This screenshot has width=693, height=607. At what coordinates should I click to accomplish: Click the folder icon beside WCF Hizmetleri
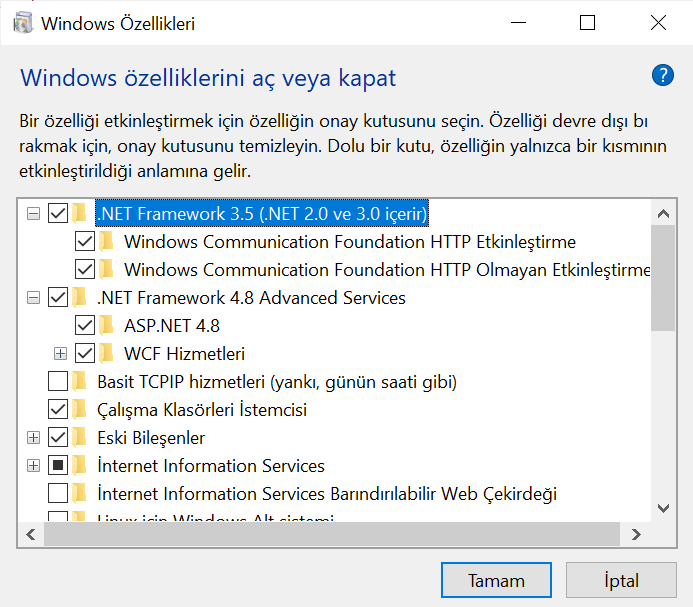click(107, 354)
